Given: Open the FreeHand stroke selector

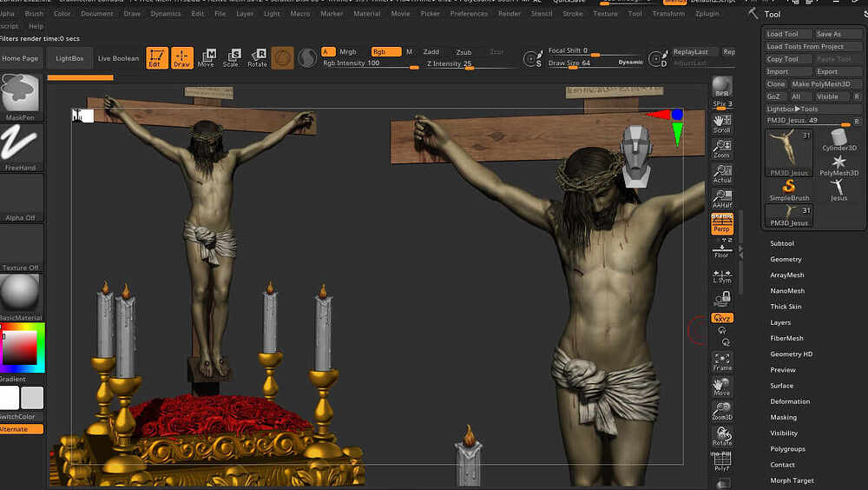Looking at the screenshot, I should pos(21,148).
